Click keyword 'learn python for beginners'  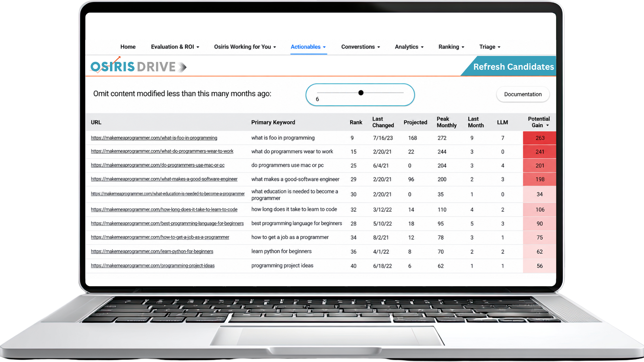[281, 251]
